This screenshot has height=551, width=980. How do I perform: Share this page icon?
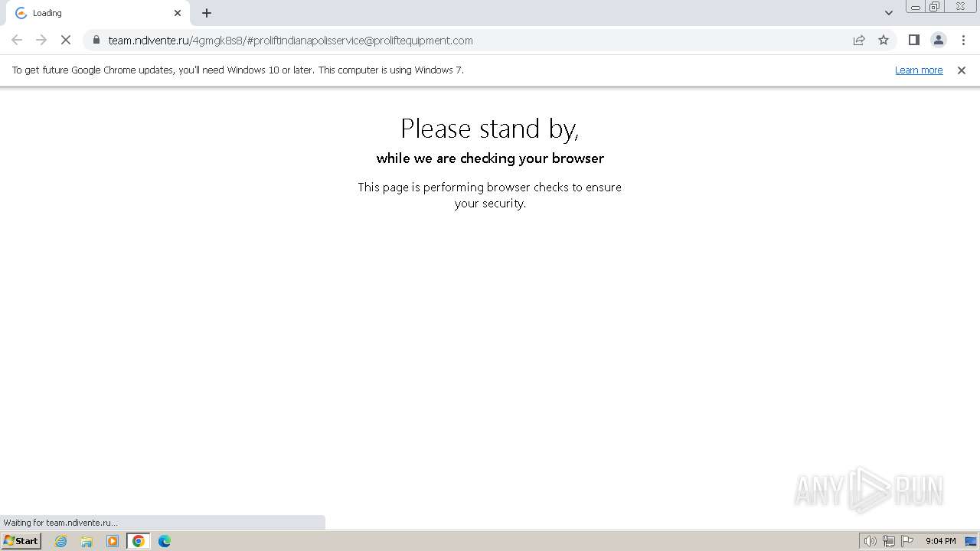859,40
